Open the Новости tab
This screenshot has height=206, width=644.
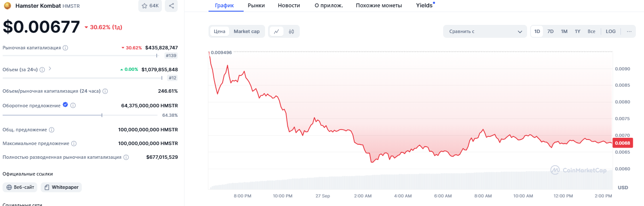click(x=289, y=6)
